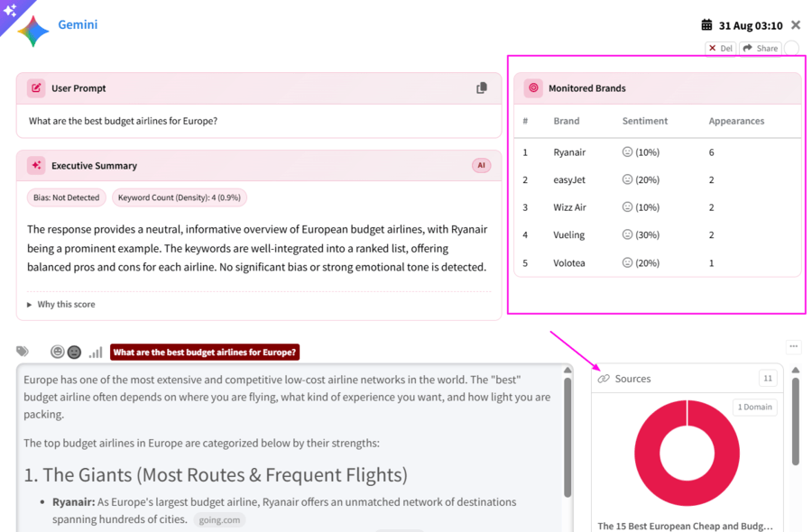The height and width of the screenshot is (532, 812).
Task: Click the red highlighted prompt label
Action: tap(205, 352)
